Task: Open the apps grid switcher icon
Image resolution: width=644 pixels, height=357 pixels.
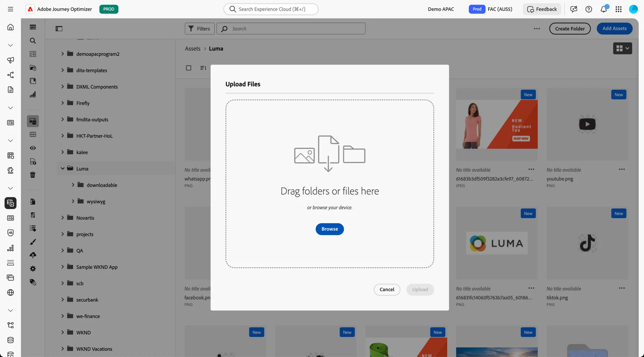Action: (x=618, y=9)
